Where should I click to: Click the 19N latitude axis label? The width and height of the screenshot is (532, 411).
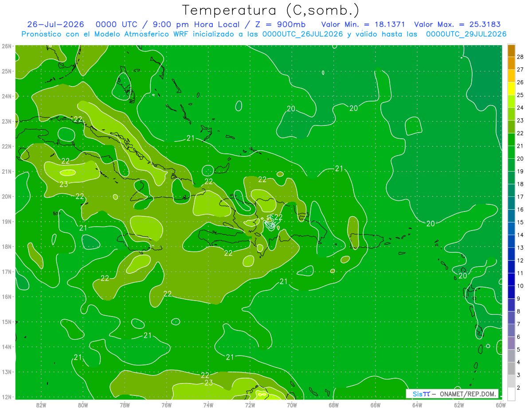click(x=6, y=221)
